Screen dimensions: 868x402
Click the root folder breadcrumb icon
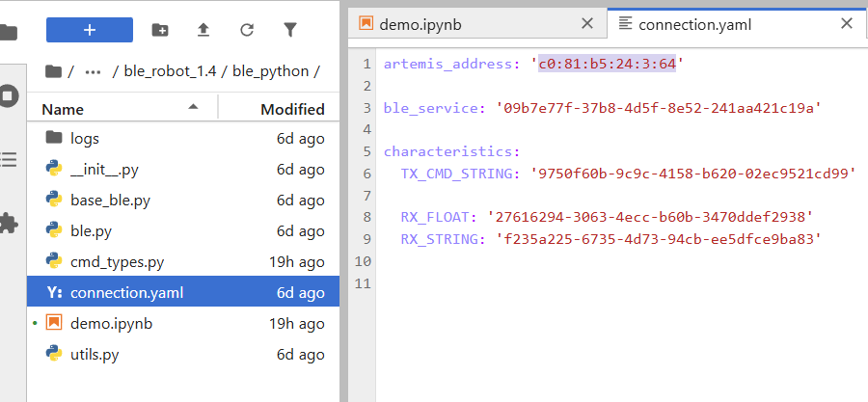click(x=53, y=71)
